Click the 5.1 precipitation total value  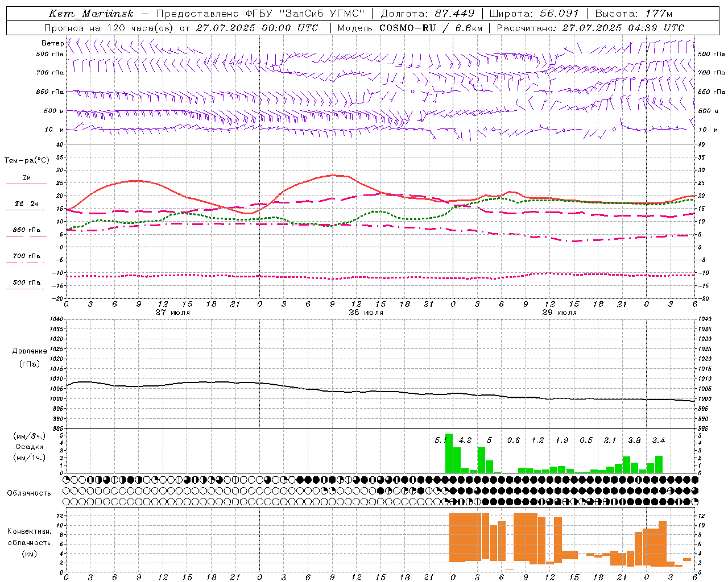(x=440, y=440)
